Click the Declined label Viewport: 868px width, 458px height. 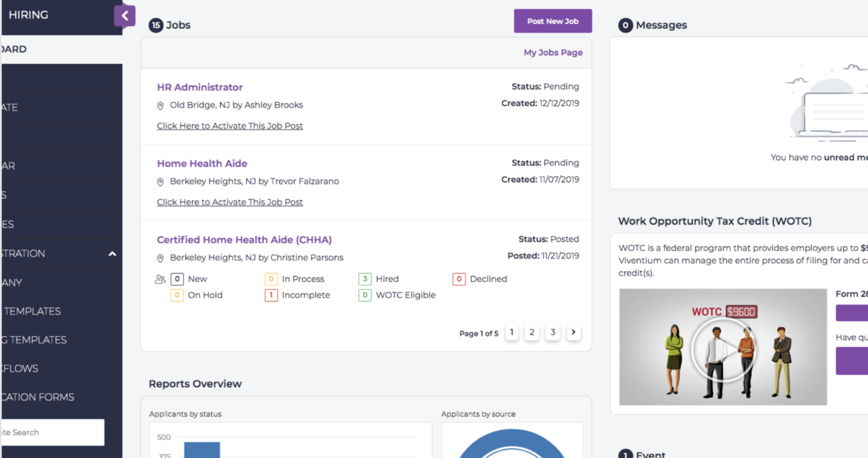(488, 279)
